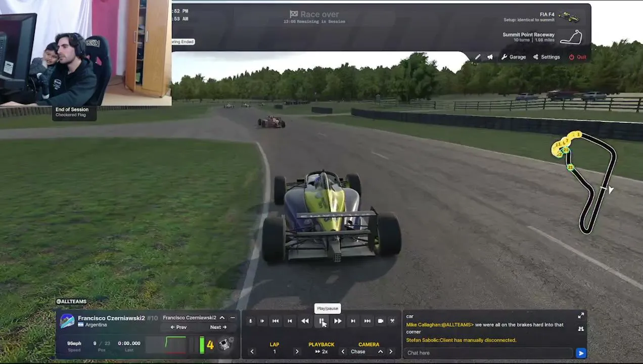Send the chat message

pos(581,353)
